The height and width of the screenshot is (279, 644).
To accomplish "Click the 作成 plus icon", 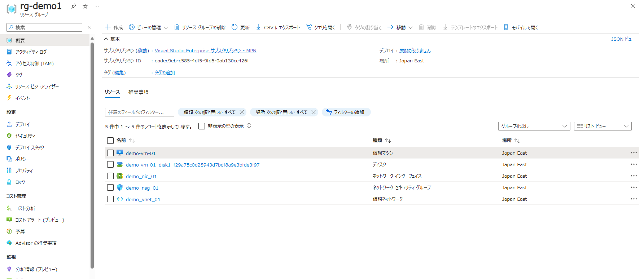I will click(x=108, y=27).
